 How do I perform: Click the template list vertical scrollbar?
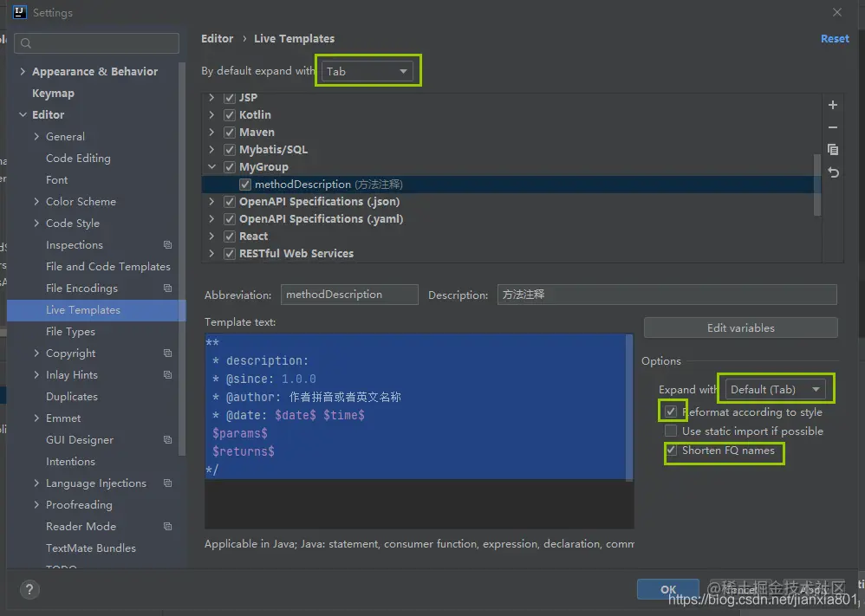tap(817, 185)
